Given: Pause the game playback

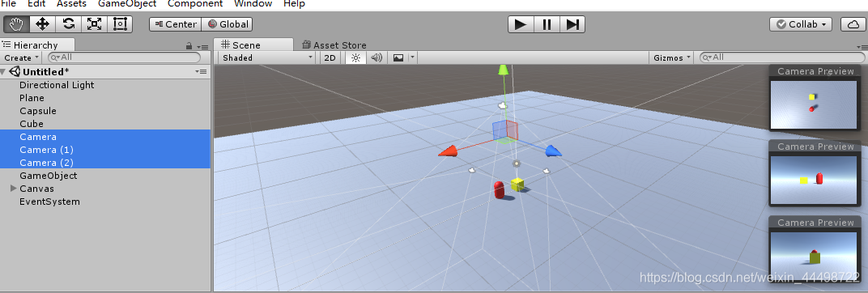Looking at the screenshot, I should point(547,24).
